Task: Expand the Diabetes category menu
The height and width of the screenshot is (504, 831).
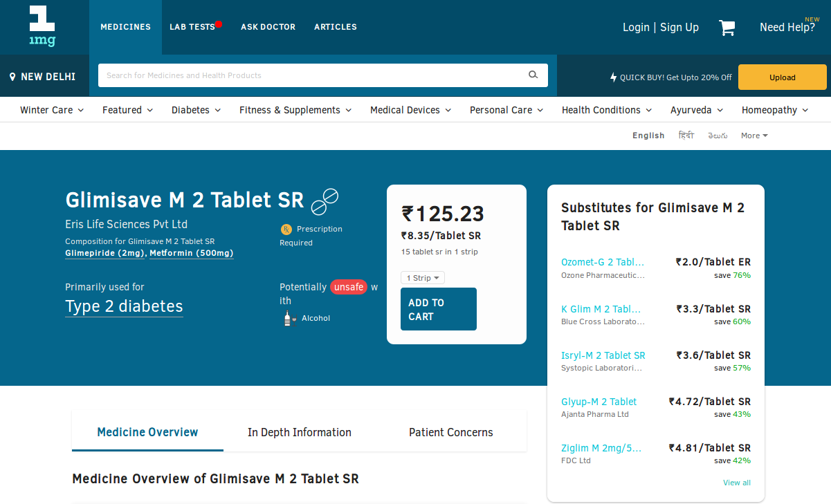Action: pos(196,110)
